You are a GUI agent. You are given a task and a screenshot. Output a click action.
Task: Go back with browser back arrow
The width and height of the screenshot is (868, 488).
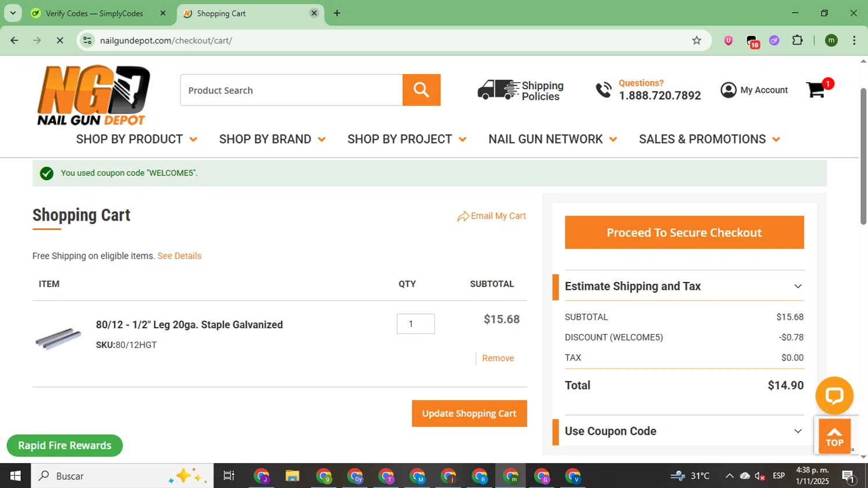14,41
